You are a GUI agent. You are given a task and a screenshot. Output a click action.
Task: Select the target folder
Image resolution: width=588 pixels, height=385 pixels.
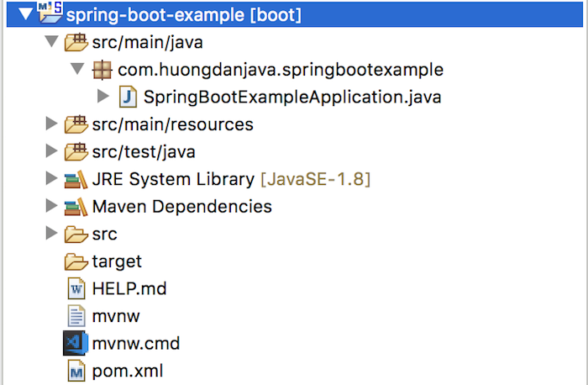pos(117,261)
